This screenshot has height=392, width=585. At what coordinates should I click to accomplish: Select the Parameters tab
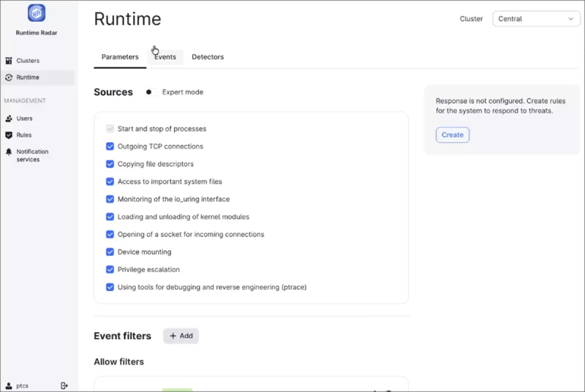click(120, 57)
